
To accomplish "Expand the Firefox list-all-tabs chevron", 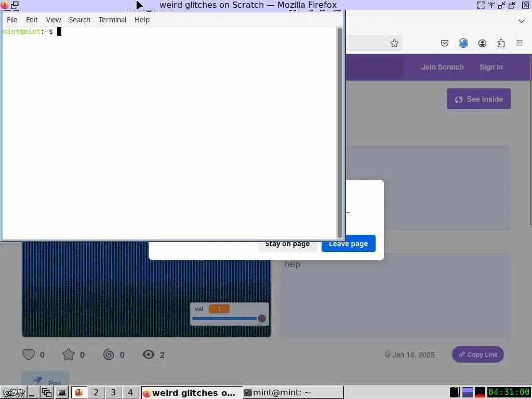I will pyautogui.click(x=522, y=21).
